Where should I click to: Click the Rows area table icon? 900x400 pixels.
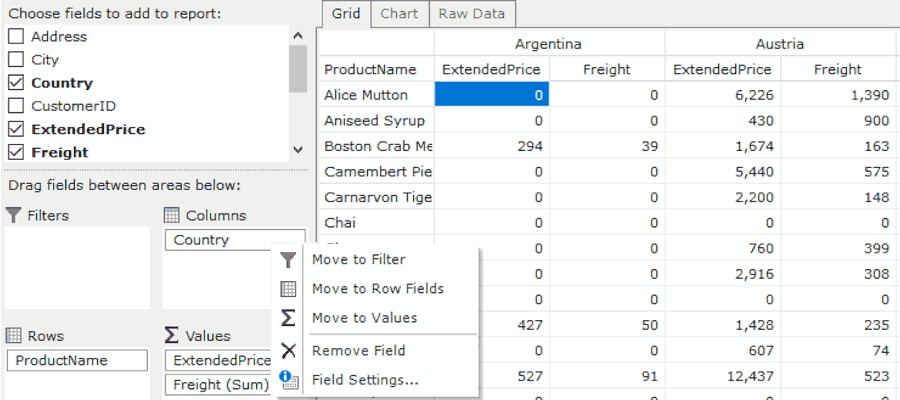14,336
